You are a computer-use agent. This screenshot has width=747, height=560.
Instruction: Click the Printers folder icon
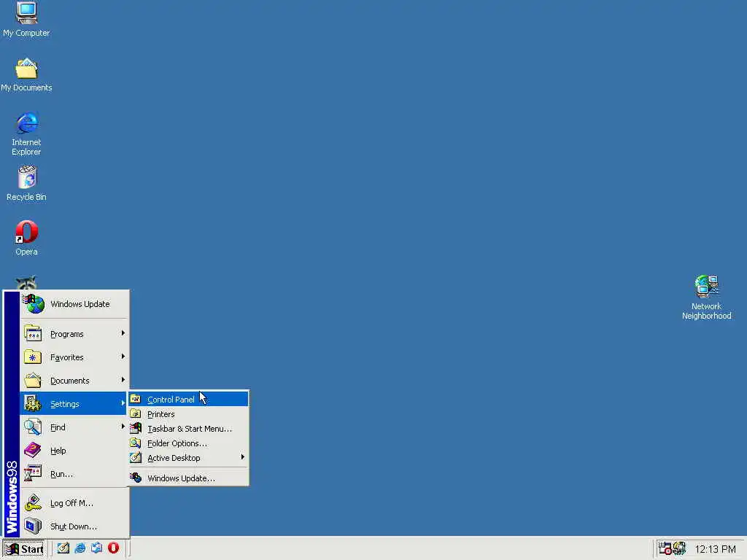pos(136,414)
